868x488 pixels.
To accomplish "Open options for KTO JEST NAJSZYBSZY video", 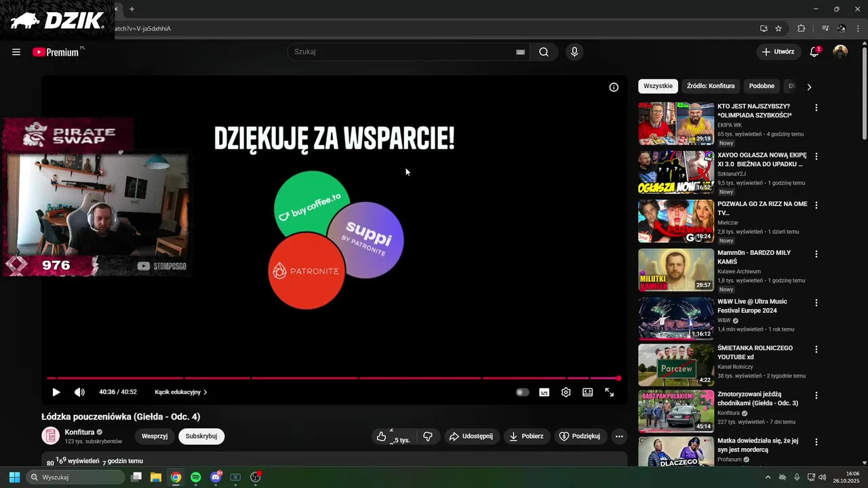I will pos(816,108).
